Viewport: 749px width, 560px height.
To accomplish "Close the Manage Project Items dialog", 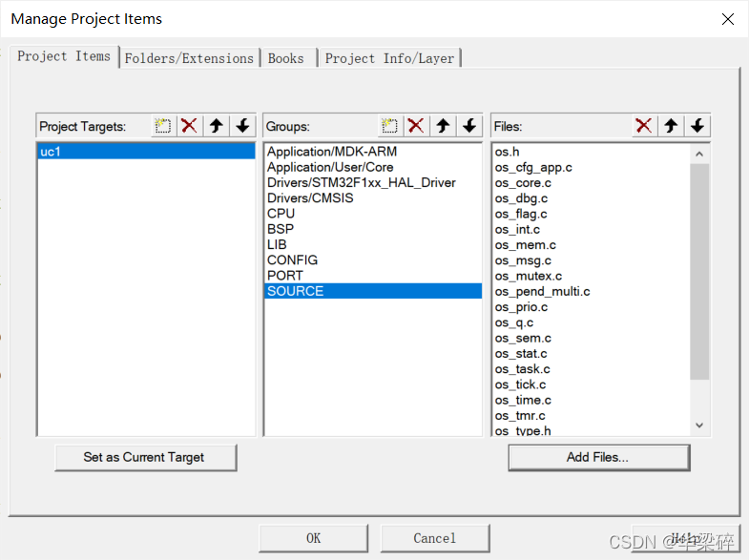I will (x=727, y=19).
